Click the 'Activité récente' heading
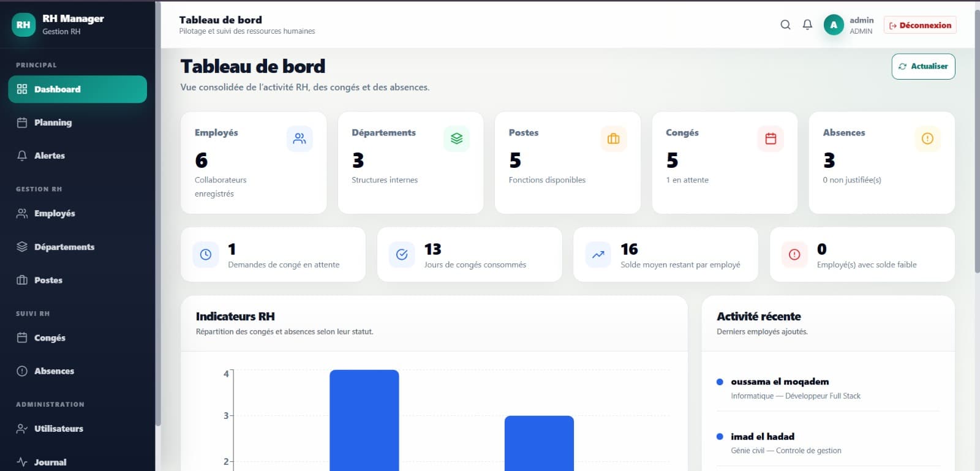Screen dimensions: 980x471 pos(759,317)
